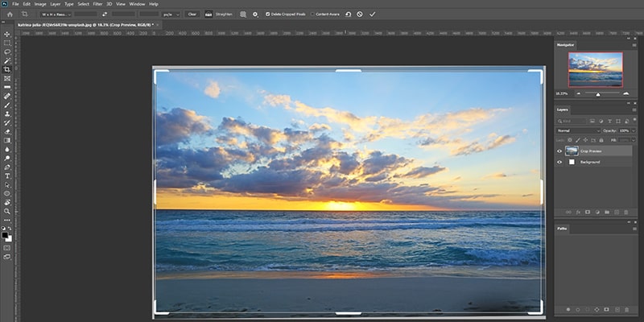The image size is (644, 322).
Task: Open the Image menu
Action: click(x=40, y=4)
